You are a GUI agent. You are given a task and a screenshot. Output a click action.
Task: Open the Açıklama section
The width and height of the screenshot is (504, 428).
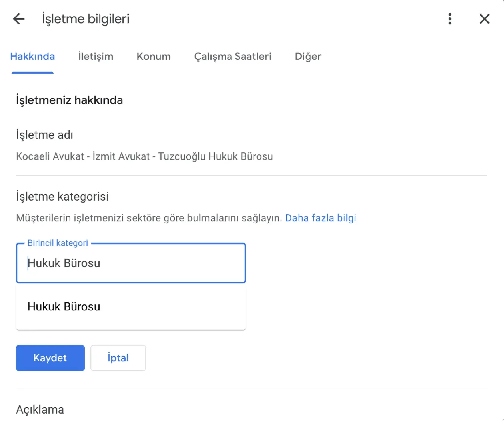click(x=40, y=410)
